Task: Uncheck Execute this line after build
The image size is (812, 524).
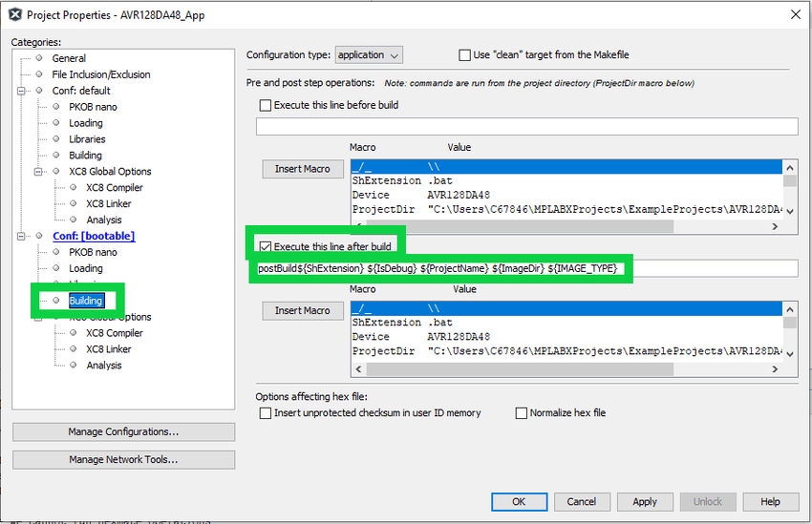Action: 266,246
